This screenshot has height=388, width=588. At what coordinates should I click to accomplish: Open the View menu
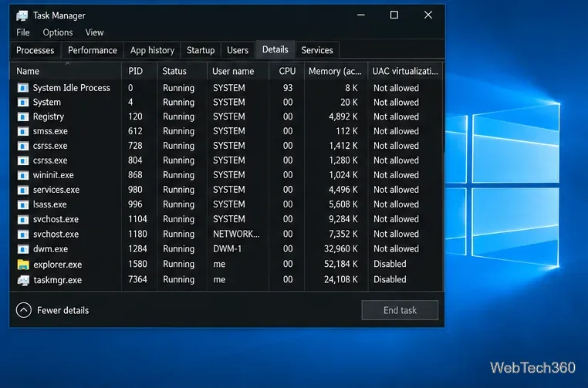[94, 32]
